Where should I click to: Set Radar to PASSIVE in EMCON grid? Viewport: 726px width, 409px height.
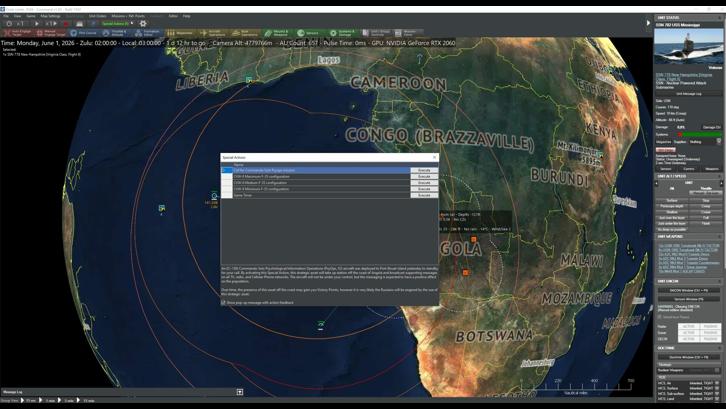(710, 327)
